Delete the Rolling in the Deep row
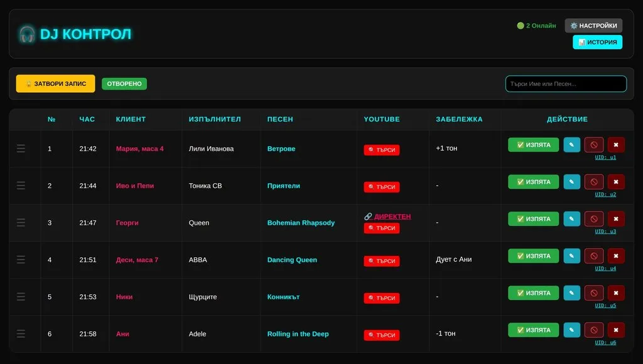 pyautogui.click(x=615, y=330)
